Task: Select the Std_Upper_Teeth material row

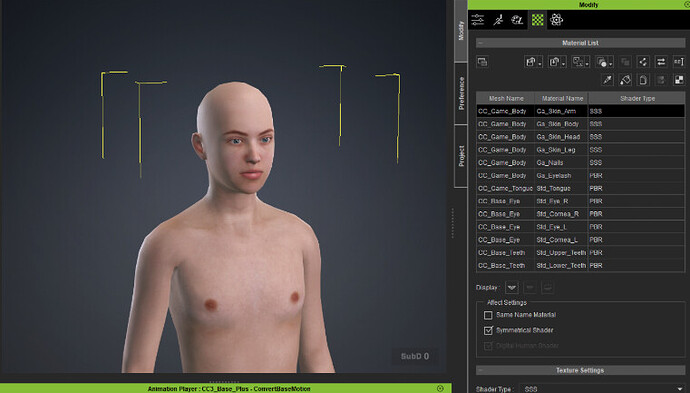Action: click(580, 253)
